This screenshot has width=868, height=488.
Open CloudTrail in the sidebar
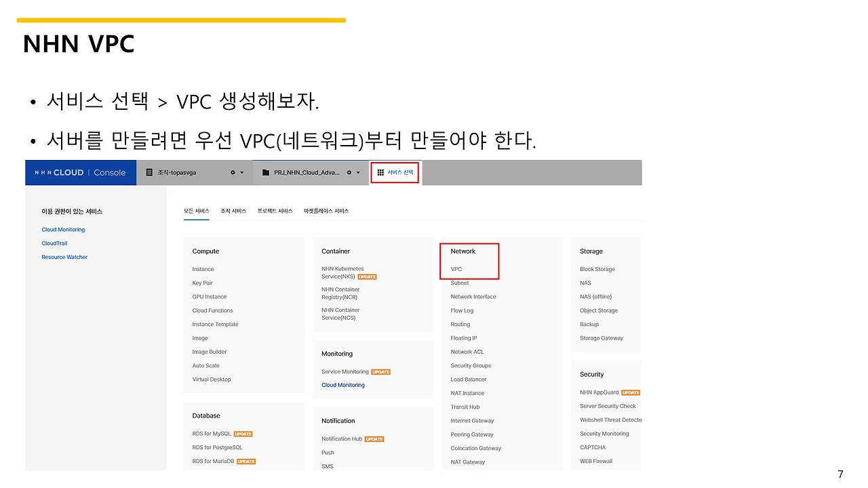(x=55, y=243)
